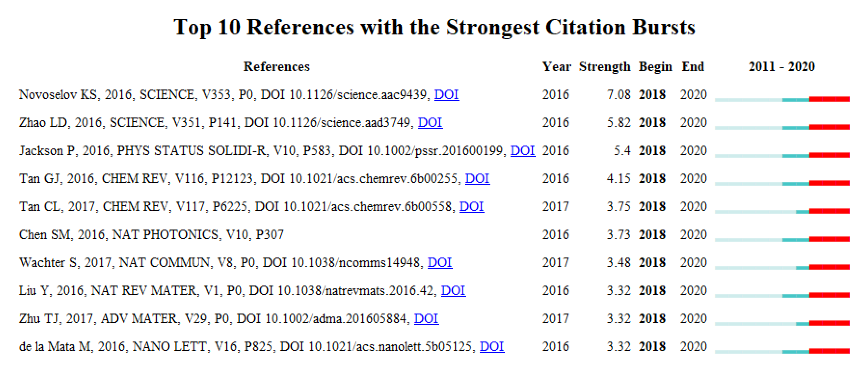The height and width of the screenshot is (370, 868).
Task: Click the DOI link for Jackson P reference
Action: pos(522,150)
